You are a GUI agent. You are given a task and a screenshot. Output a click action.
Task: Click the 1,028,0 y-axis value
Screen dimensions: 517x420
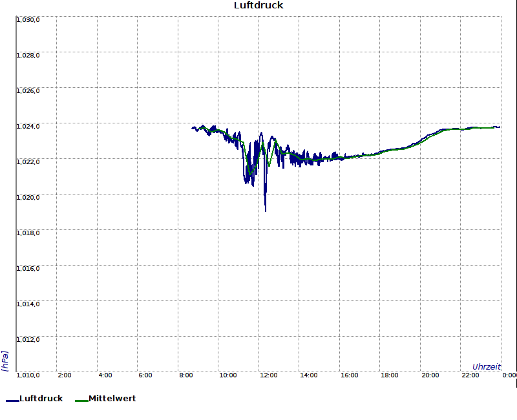click(x=28, y=56)
